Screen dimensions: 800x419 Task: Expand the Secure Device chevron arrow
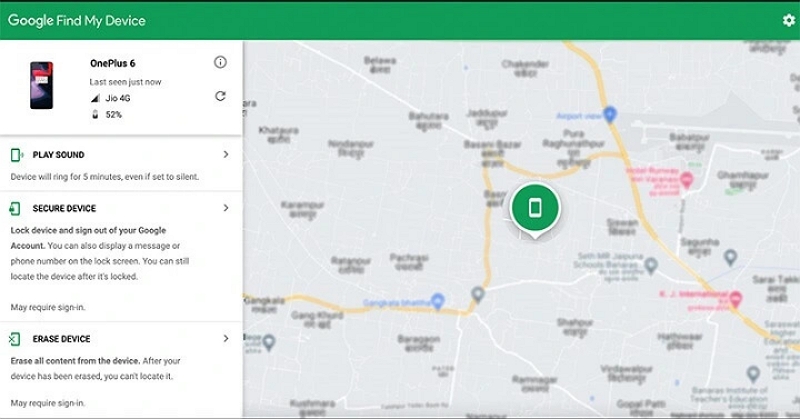click(226, 208)
